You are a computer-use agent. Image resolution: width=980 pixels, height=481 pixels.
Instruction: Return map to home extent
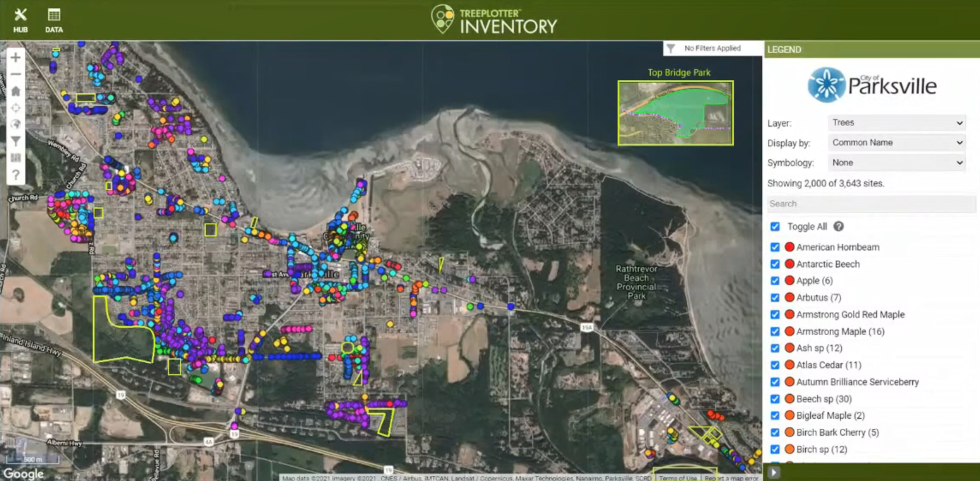(x=15, y=91)
